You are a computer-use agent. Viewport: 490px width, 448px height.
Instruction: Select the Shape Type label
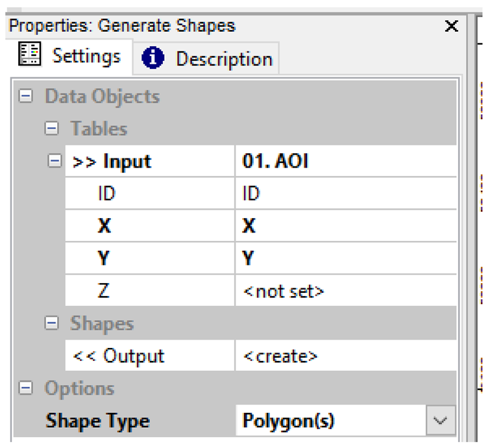point(97,421)
